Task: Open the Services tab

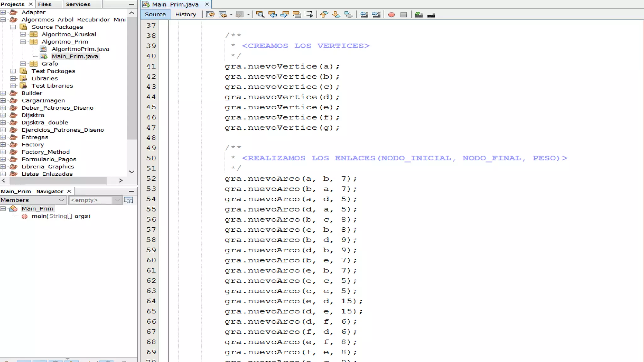Action: click(78, 4)
